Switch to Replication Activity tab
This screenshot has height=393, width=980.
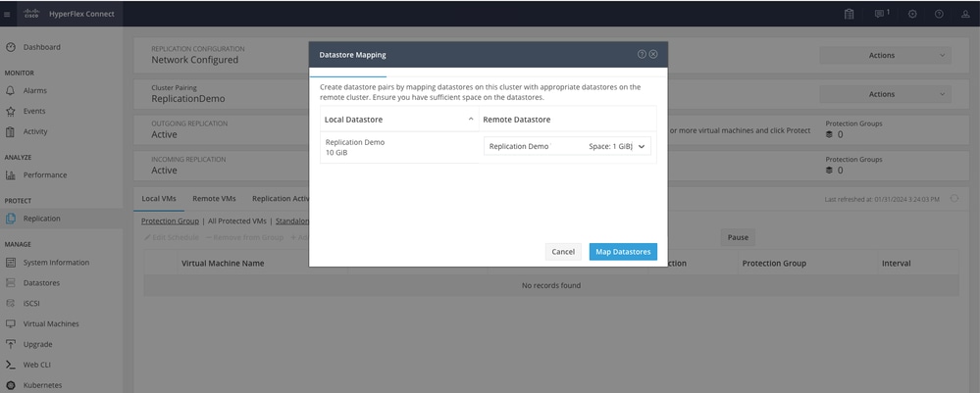(281, 199)
